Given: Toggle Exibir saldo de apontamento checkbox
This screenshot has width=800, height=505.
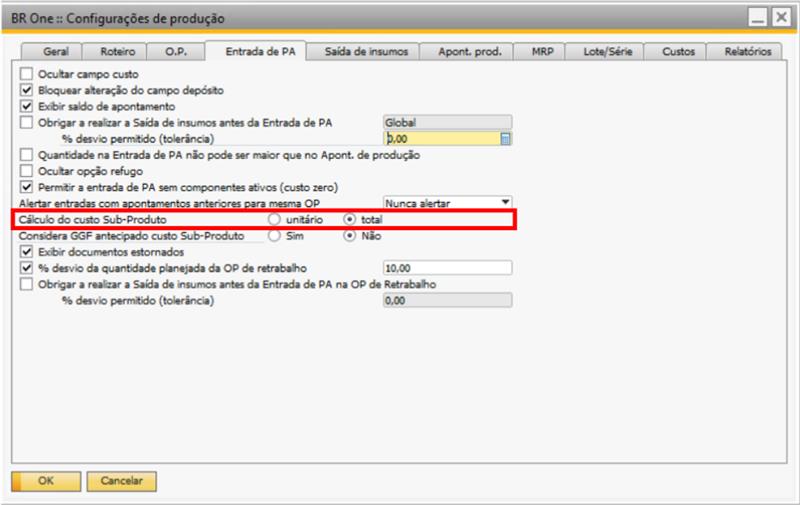Looking at the screenshot, I should tap(27, 106).
